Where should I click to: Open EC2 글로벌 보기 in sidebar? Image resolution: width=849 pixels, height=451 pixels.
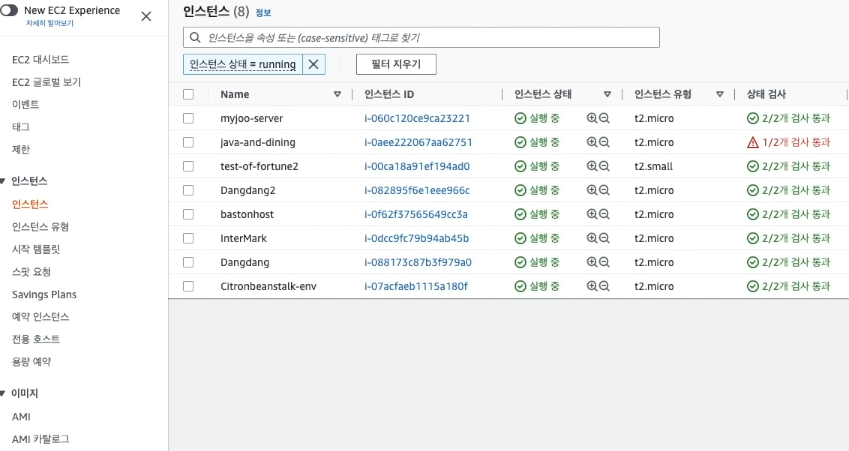[47, 82]
